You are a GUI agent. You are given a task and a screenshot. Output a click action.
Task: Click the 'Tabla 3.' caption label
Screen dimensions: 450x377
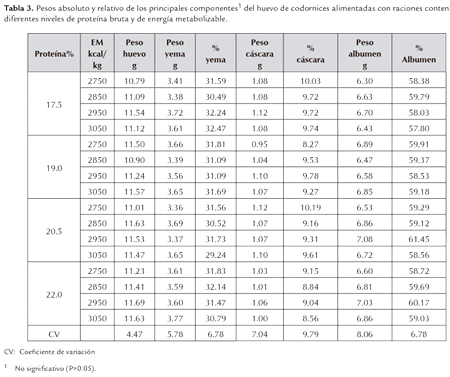[x=18, y=8]
